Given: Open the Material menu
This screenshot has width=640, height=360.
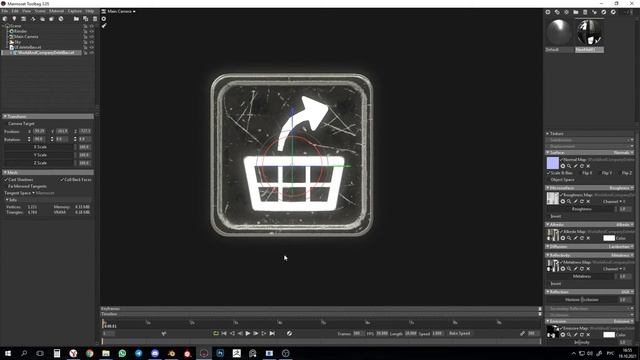Looking at the screenshot, I should 56,11.
